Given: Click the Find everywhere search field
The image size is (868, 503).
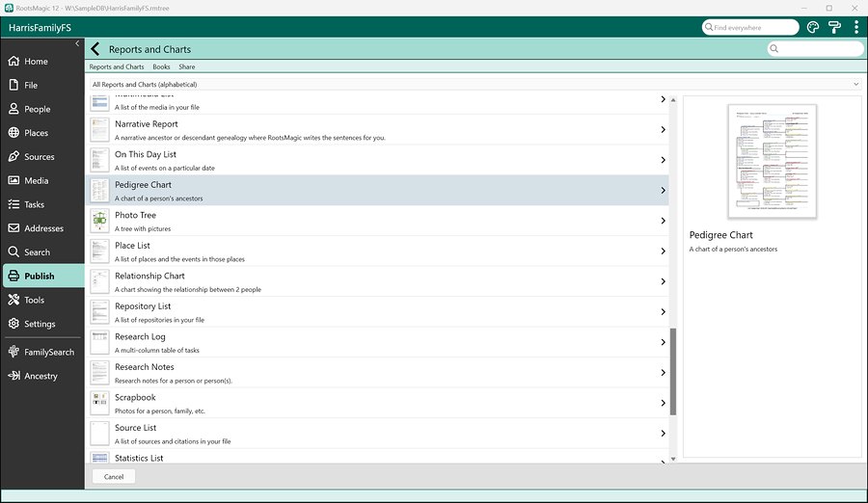Looking at the screenshot, I should [x=750, y=27].
